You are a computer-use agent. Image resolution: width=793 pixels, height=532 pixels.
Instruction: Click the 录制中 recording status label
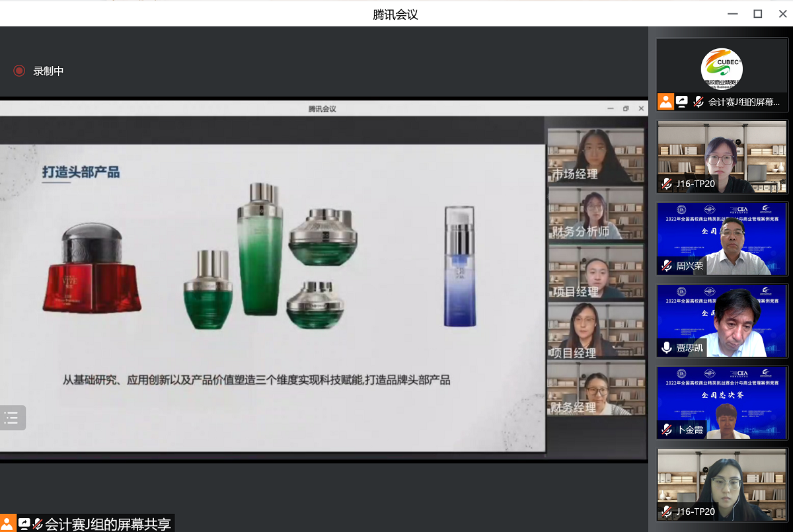coord(48,71)
